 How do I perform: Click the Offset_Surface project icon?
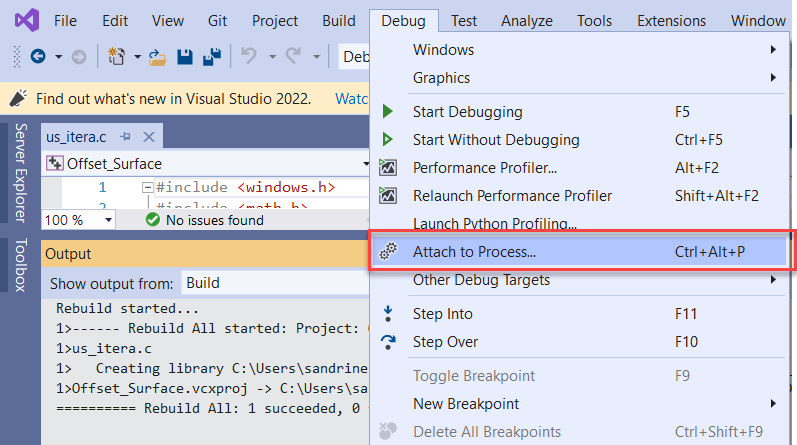(x=54, y=163)
